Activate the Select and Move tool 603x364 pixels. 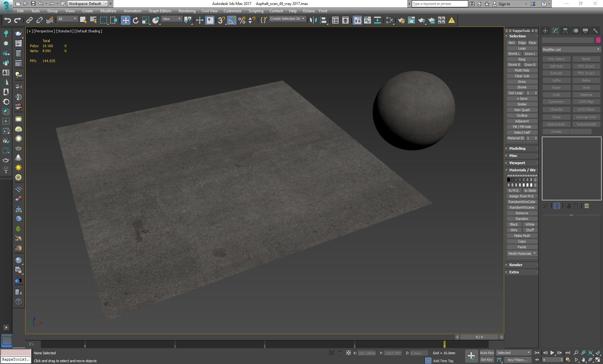[126, 20]
